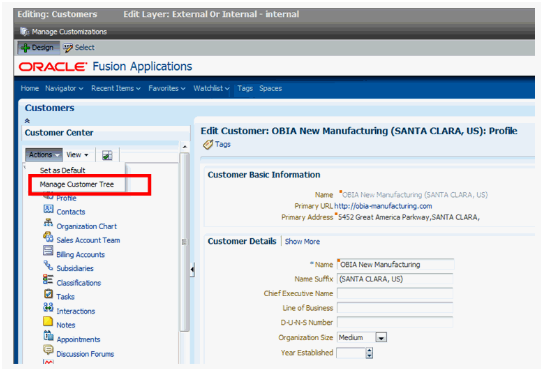Switch to Select mode
The height and width of the screenshot is (371, 543).
pyautogui.click(x=79, y=47)
